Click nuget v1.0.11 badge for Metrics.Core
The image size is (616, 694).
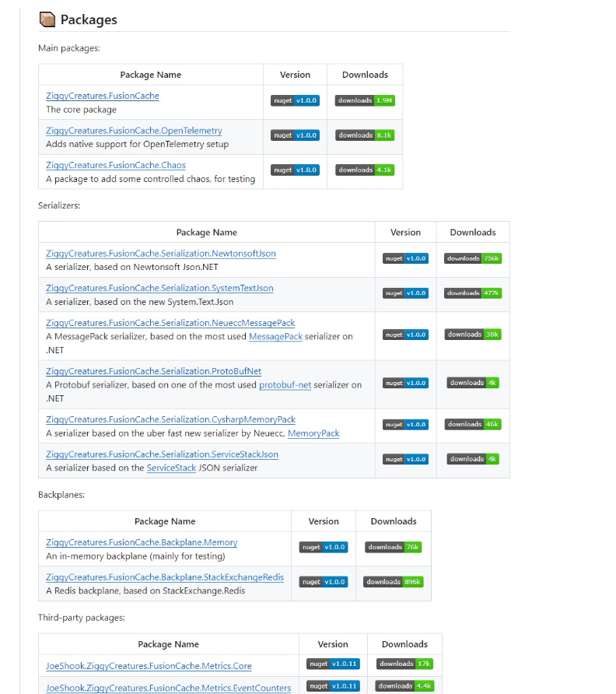point(333,664)
